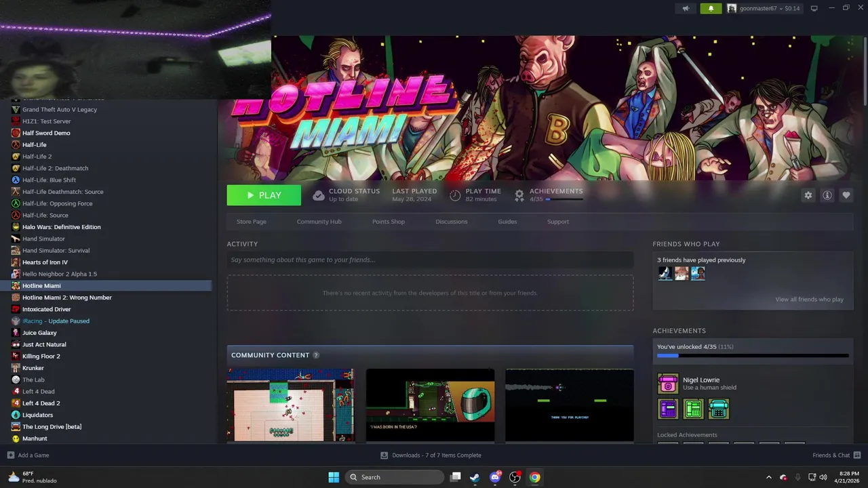
Task: Open Steam announcements megaphone icon
Action: pos(686,8)
